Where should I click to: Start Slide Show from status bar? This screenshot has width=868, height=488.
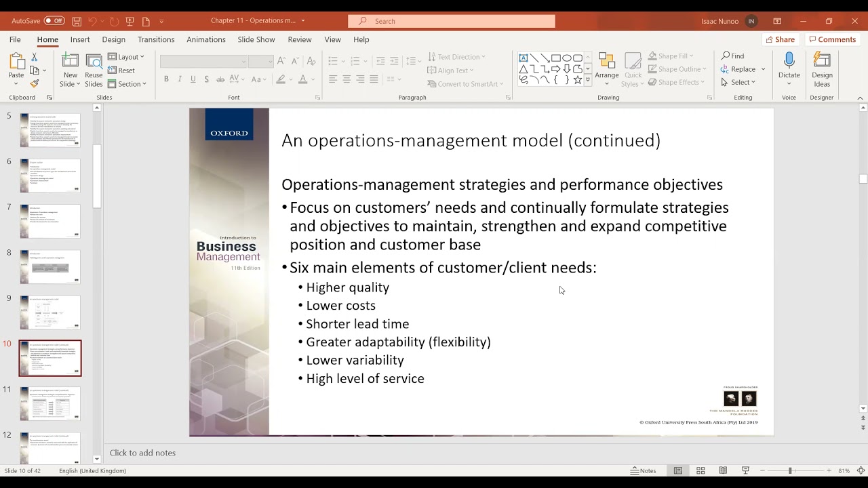point(745,470)
